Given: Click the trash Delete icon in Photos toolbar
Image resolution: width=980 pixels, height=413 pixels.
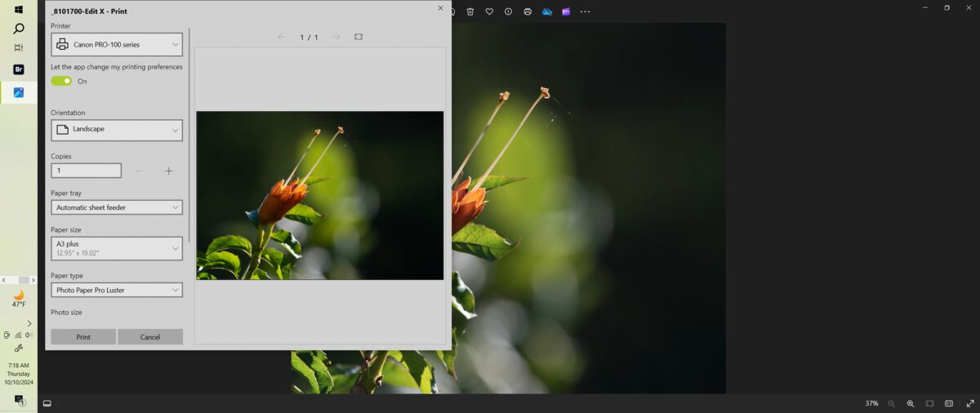Looking at the screenshot, I should [470, 11].
